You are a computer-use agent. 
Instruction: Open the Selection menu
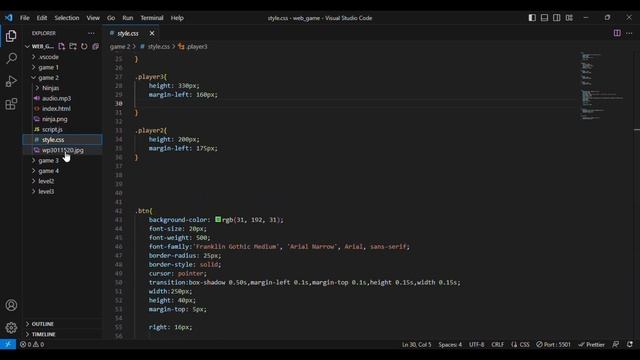(x=67, y=18)
